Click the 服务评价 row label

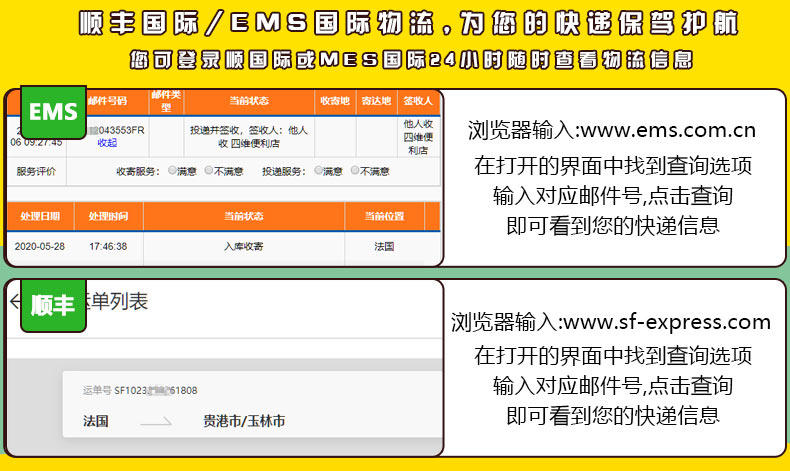click(x=36, y=171)
